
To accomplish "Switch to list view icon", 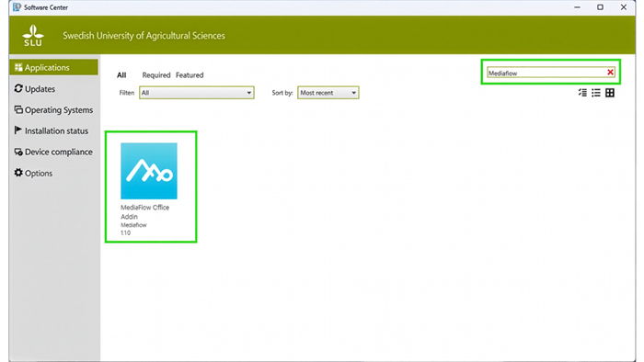I will [596, 93].
